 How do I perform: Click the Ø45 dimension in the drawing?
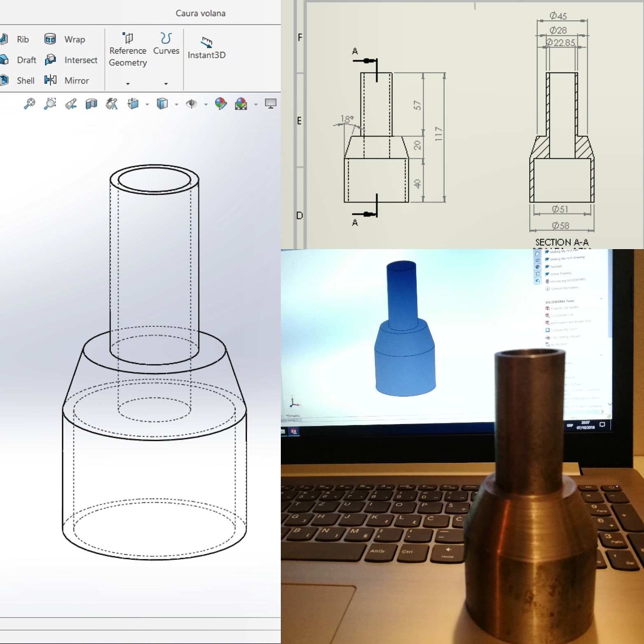point(558,16)
